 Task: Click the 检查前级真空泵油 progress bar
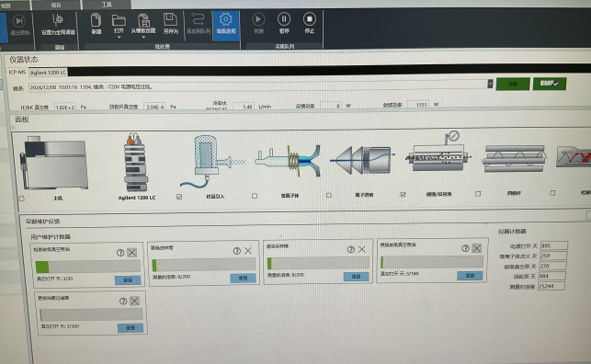point(88,267)
